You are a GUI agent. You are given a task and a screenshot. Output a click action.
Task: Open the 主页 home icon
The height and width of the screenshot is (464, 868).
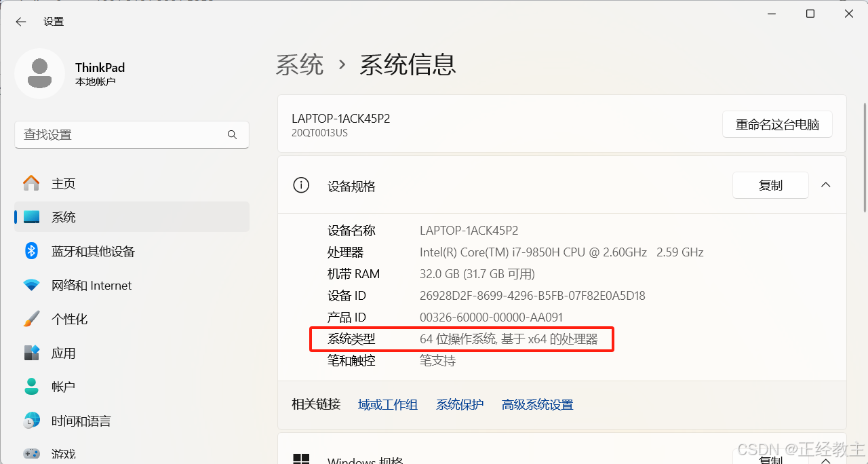tap(31, 184)
